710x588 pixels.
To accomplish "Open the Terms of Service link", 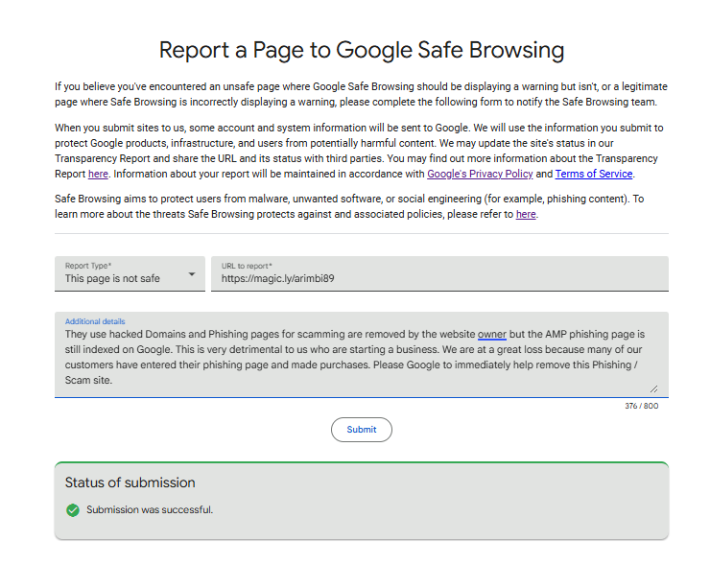I will (594, 174).
